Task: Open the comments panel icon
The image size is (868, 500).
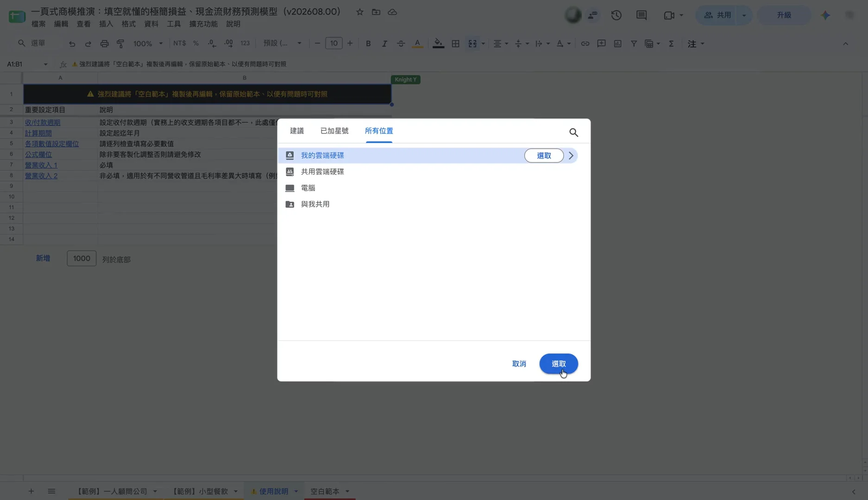Action: click(642, 15)
